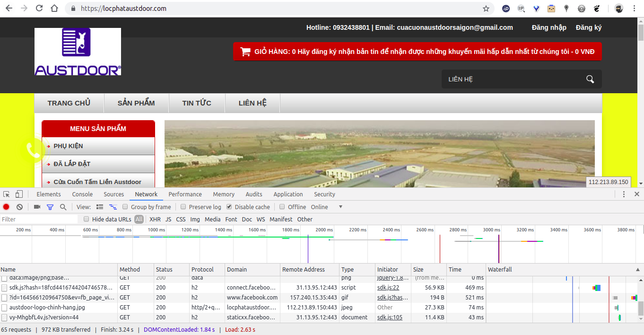This screenshot has height=335, width=644.
Task: Open the DevTools customize menu
Action: [624, 194]
